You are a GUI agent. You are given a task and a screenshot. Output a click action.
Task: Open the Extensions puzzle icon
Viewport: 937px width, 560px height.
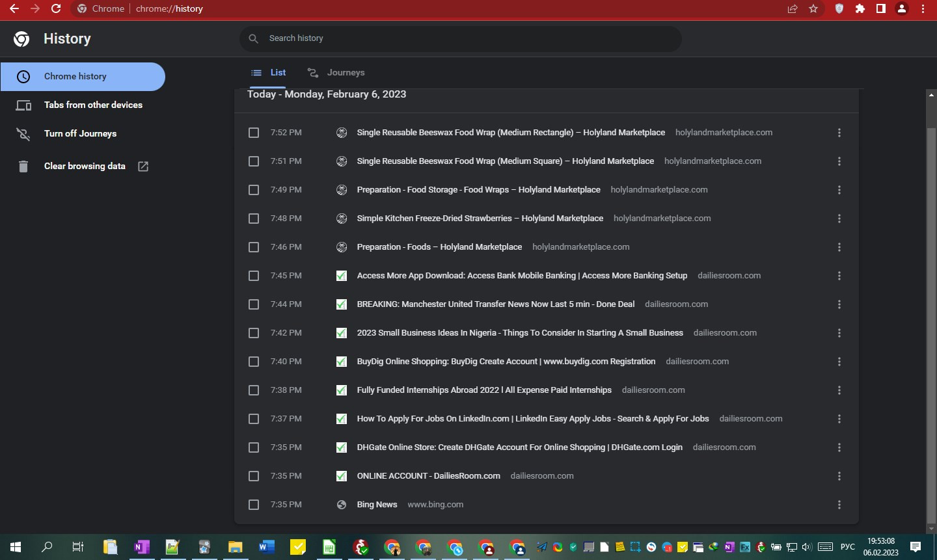860,8
